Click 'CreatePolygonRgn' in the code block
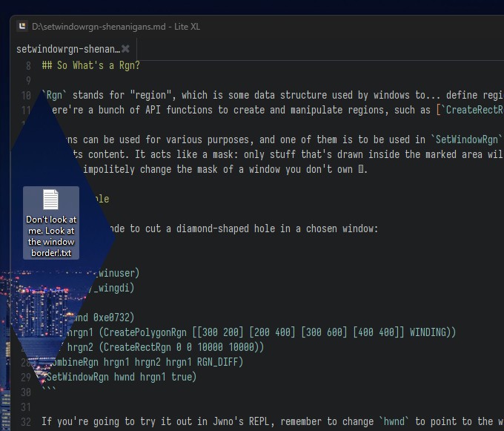The height and width of the screenshot is (431, 504). click(x=145, y=332)
